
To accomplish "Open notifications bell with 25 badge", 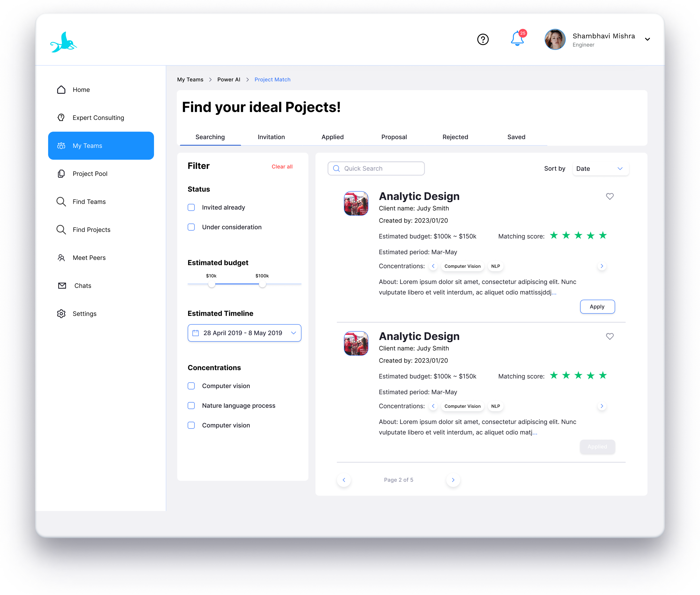I will click(x=517, y=39).
